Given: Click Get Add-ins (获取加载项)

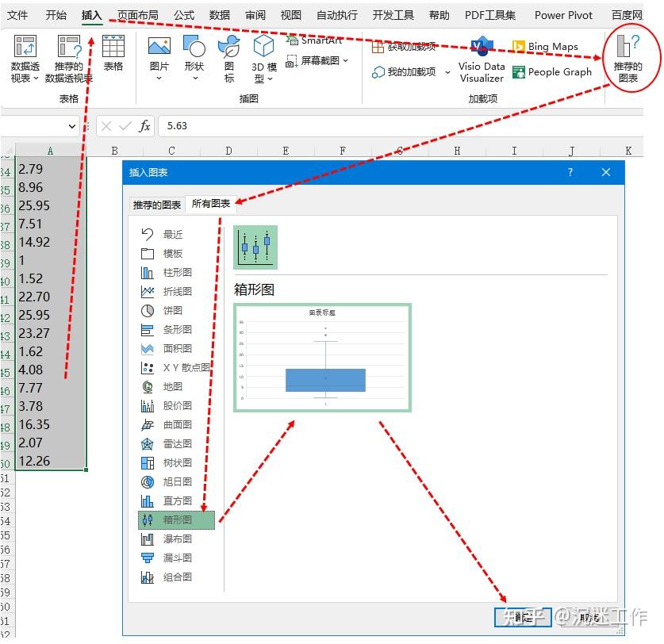Looking at the screenshot, I should coord(404,47).
